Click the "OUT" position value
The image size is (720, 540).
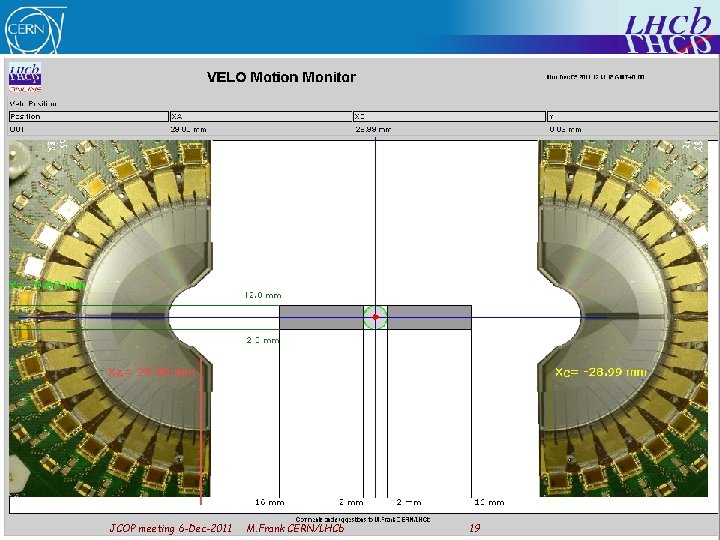click(17, 129)
